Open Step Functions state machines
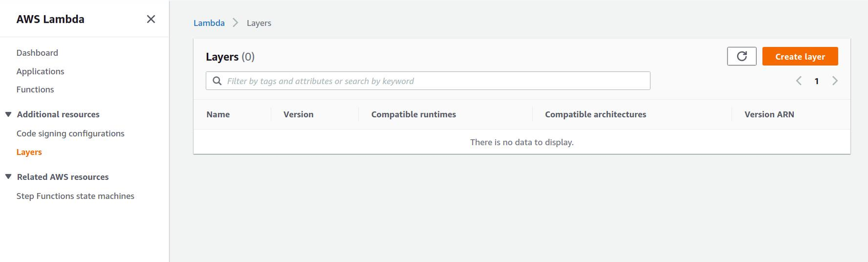868x262 pixels. click(x=75, y=196)
